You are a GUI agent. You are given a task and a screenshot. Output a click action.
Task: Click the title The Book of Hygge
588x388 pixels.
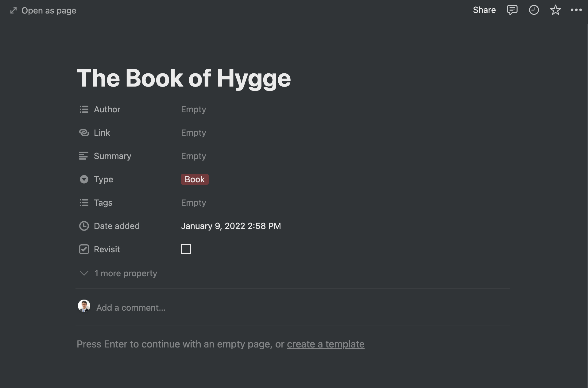[184, 79]
